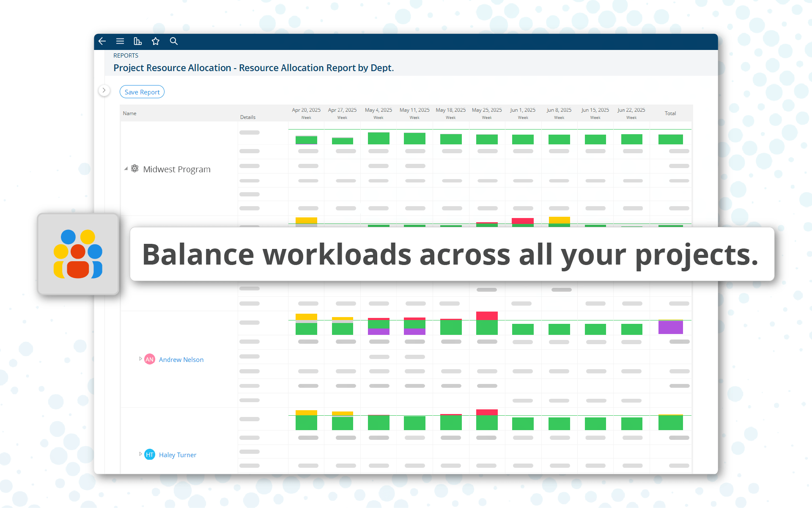Open the Haley Turner link
The height and width of the screenshot is (508, 812).
[x=178, y=455]
